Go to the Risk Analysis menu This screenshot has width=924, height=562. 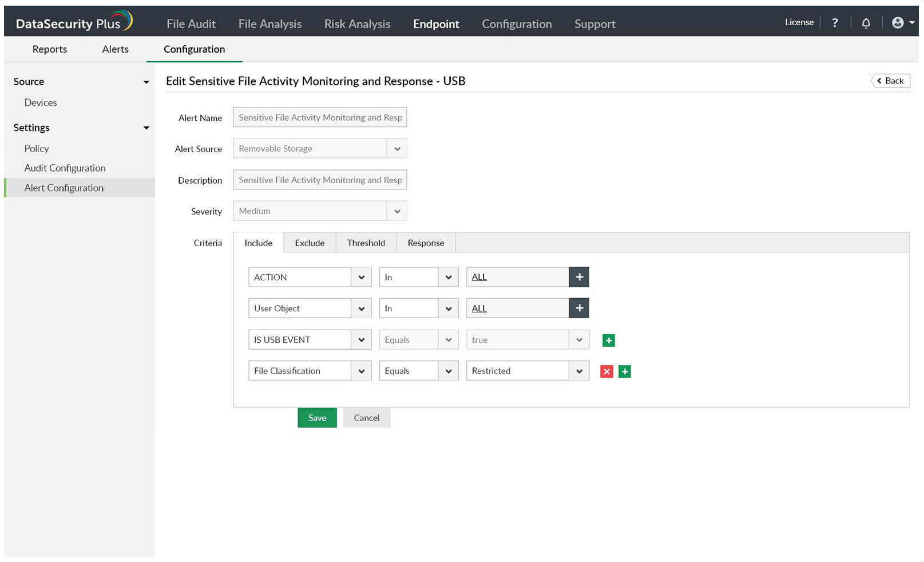click(357, 24)
